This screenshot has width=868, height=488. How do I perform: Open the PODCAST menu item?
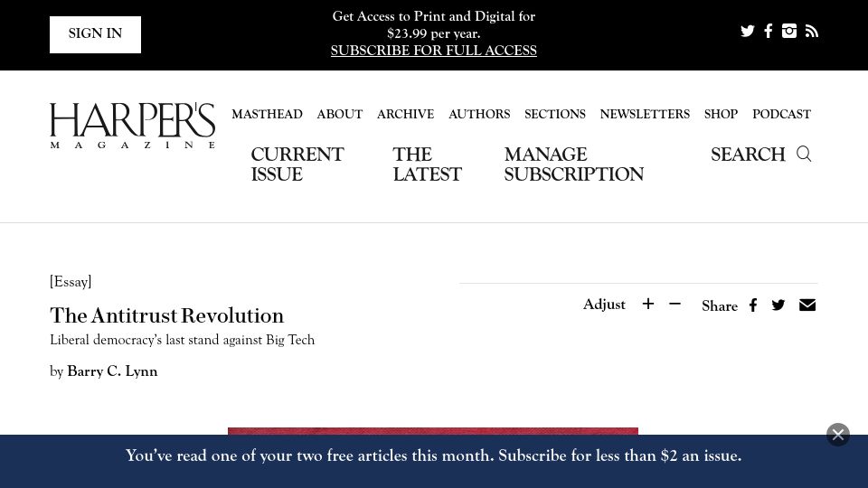(x=781, y=114)
